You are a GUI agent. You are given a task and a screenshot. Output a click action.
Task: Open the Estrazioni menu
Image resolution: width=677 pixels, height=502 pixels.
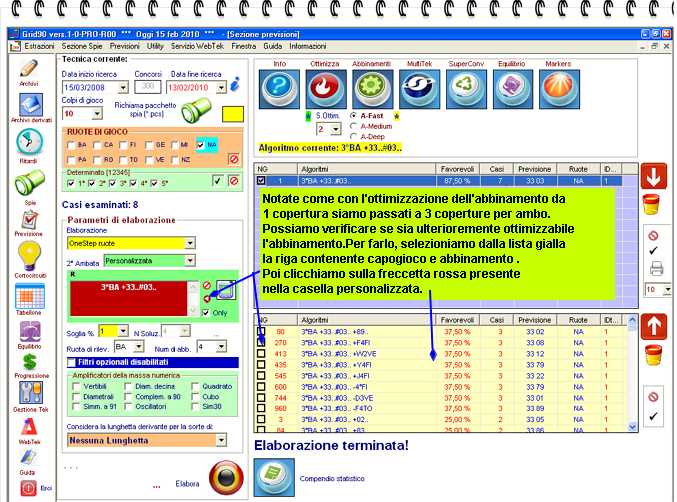coord(39,46)
